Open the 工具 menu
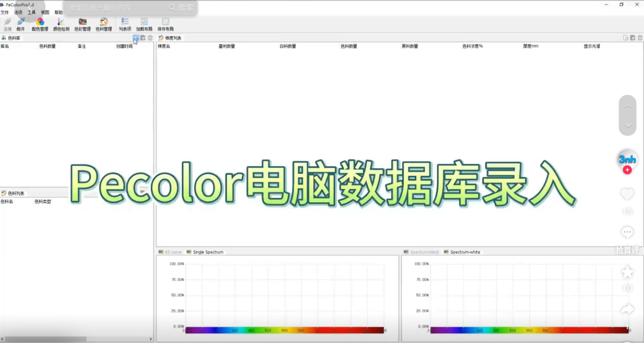This screenshot has width=644, height=343. pyautogui.click(x=31, y=13)
